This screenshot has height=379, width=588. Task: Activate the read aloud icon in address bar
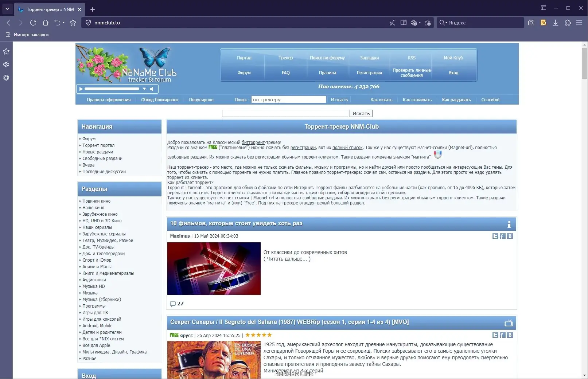coord(392,23)
